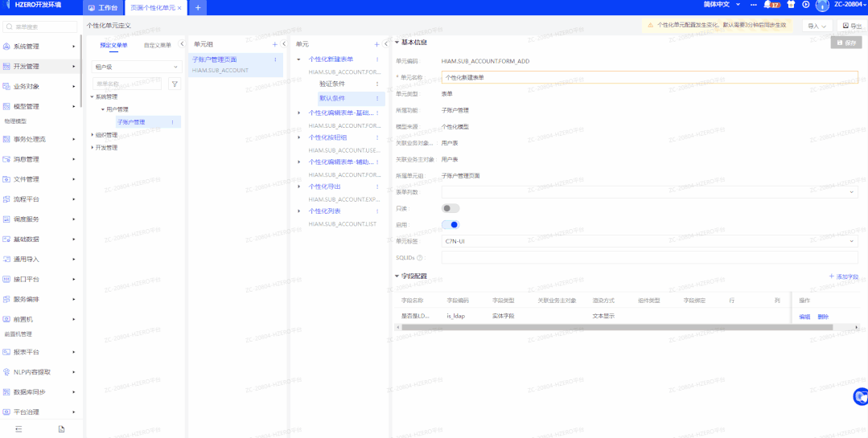868x438 pixels.
Task: Click the three-dot menu next to 子账户管理
Action: pos(172,122)
